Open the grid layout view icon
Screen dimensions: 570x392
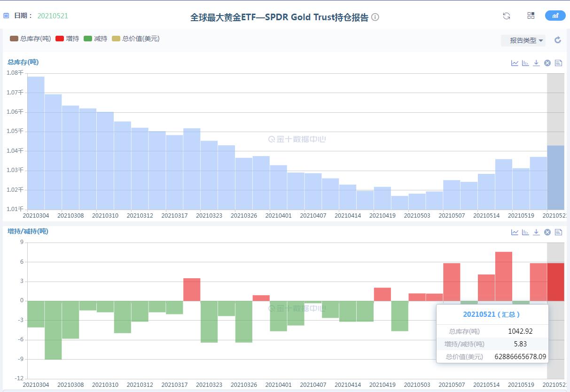[x=531, y=16]
